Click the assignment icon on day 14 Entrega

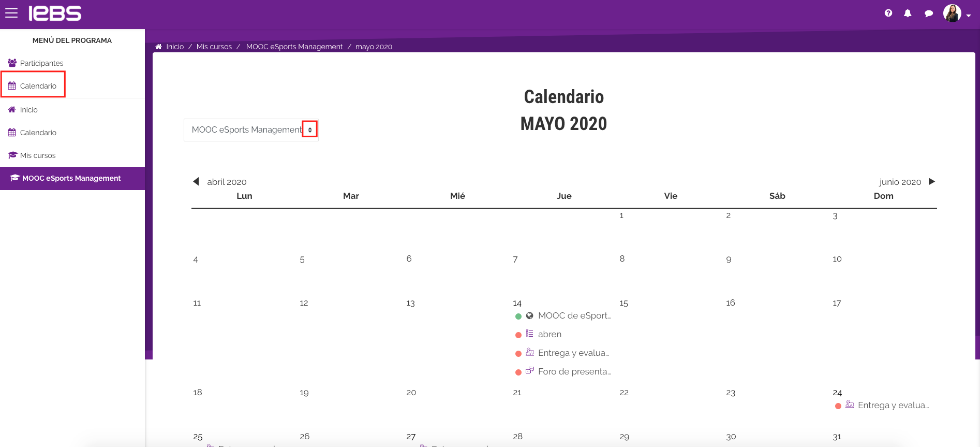530,352
